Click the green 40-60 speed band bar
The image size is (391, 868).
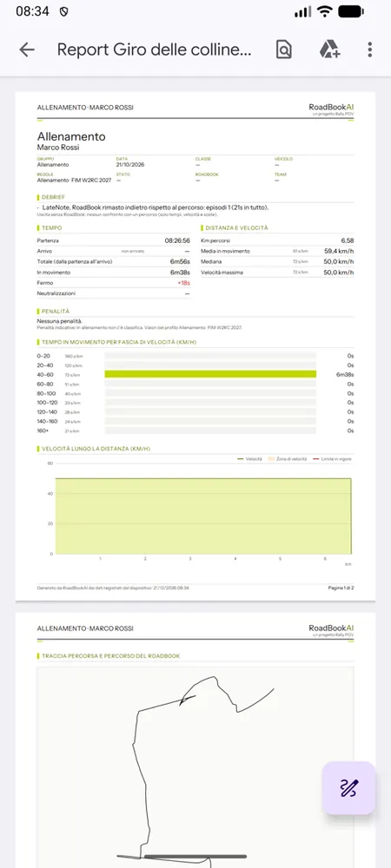click(210, 374)
